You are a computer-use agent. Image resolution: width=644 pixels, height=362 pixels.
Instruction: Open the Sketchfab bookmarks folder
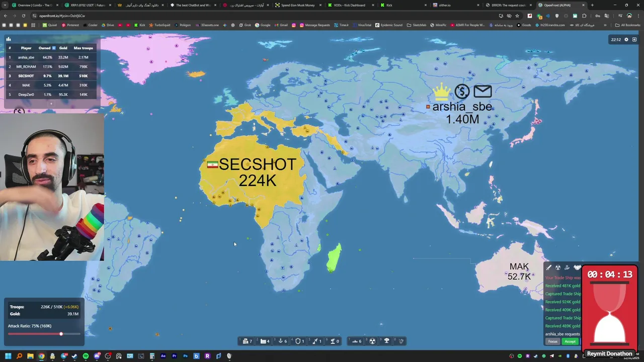point(417,25)
